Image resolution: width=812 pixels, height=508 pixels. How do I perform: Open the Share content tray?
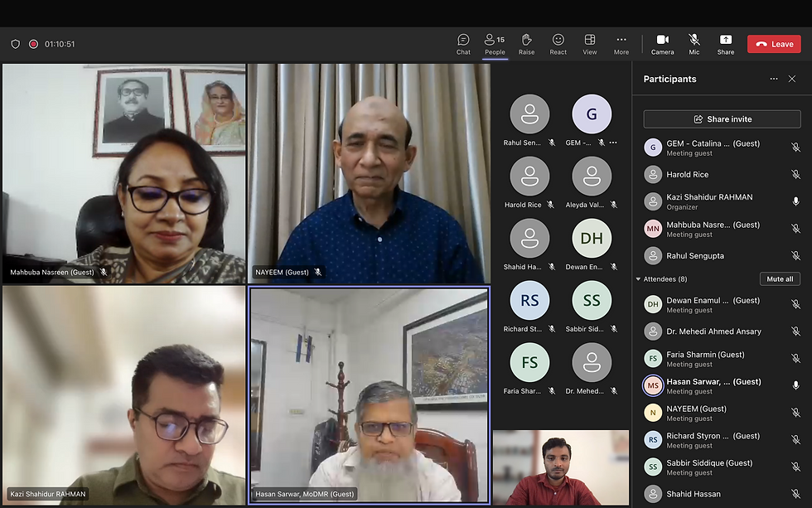pos(726,45)
